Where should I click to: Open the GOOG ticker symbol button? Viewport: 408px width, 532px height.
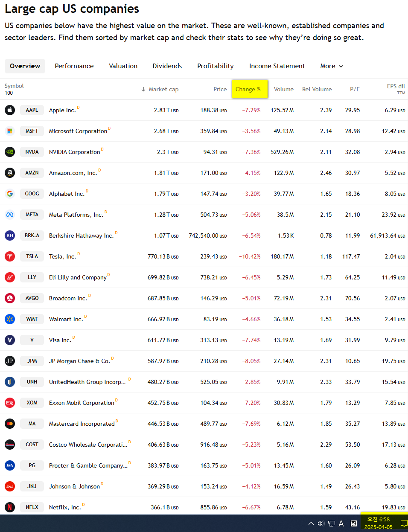32,194
